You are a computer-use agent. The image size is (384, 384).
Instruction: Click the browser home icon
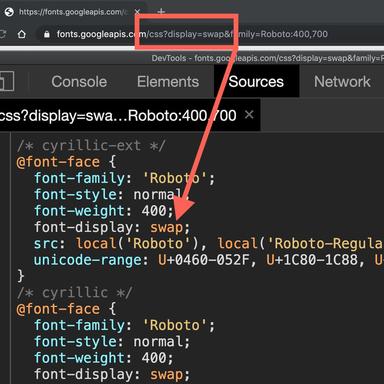click(22, 34)
